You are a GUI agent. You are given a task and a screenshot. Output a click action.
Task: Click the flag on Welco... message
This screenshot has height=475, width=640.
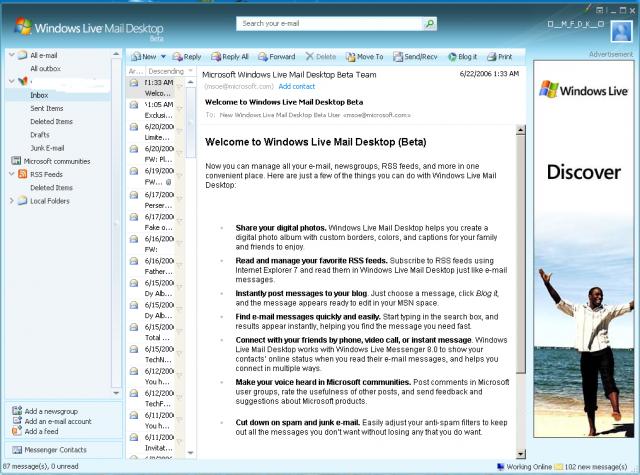coord(180,86)
